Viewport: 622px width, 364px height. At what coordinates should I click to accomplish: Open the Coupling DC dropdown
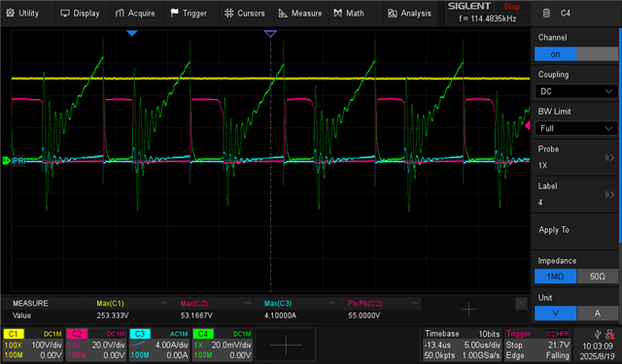(x=576, y=91)
